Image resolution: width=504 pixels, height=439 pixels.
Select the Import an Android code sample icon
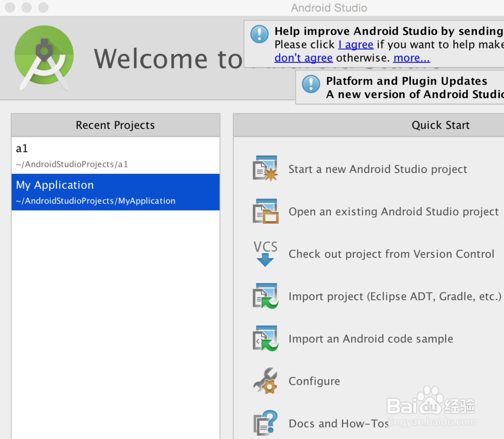coord(265,338)
